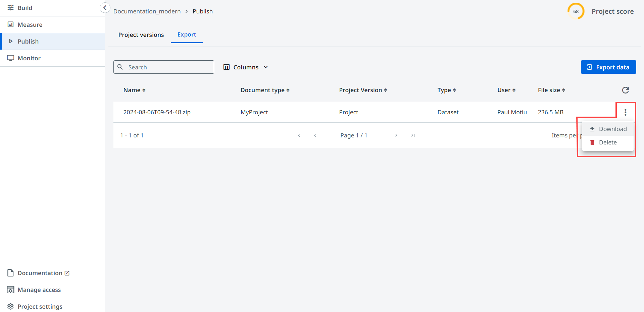Viewport: 644px width, 312px height.
Task: Click the next page arrow
Action: click(396, 135)
